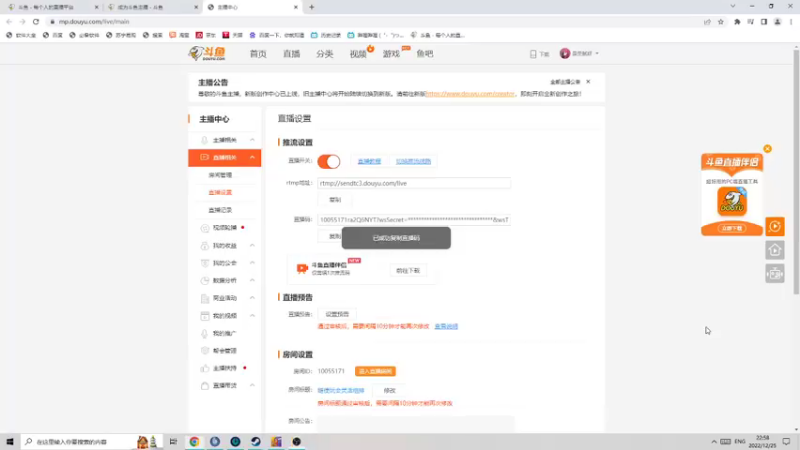Click the 前往下载 button for 直播伴侣
This screenshot has height=450, width=800.
408,271
